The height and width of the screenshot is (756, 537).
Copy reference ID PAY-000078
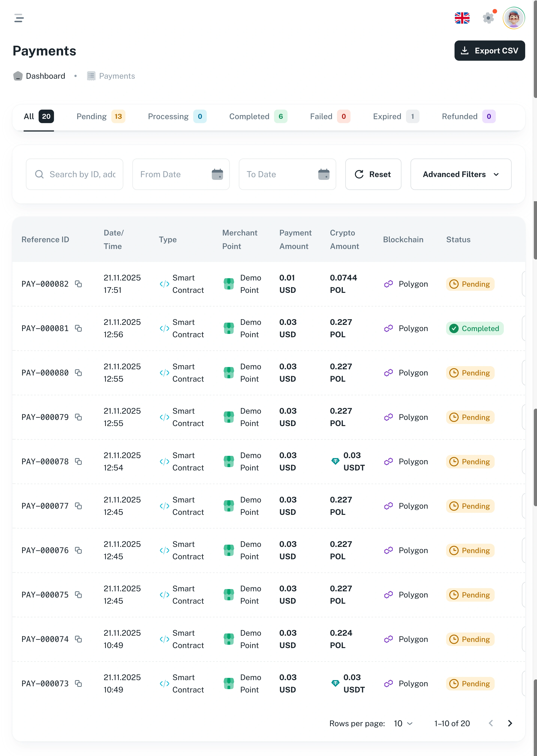point(78,461)
